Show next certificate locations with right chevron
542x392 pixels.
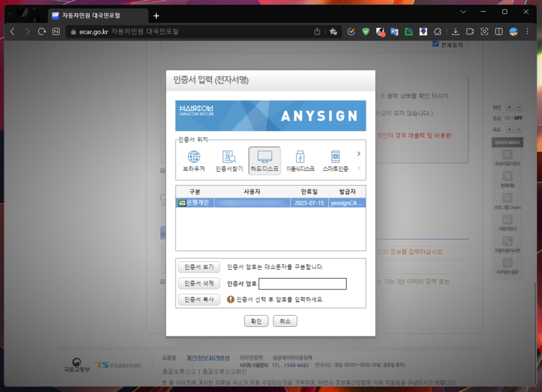359,154
